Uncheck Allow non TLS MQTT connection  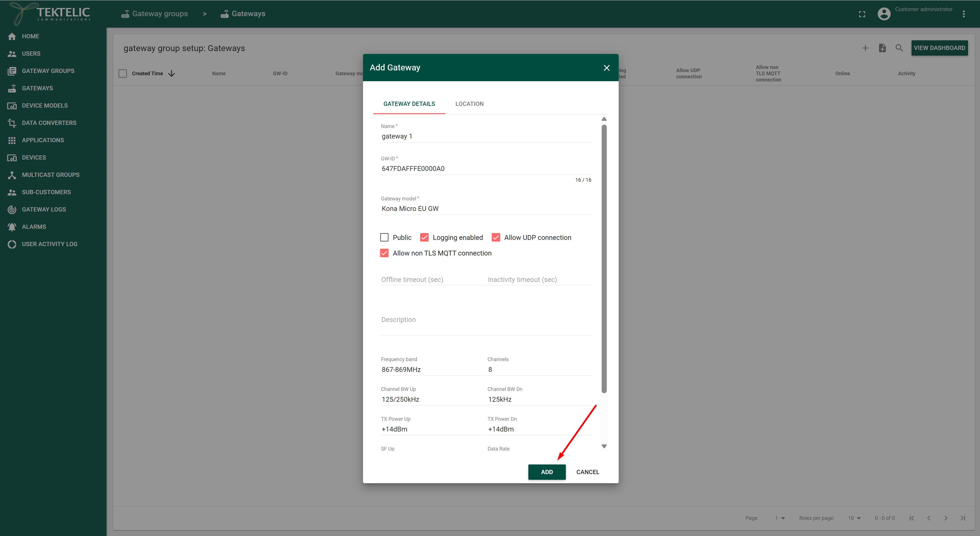pyautogui.click(x=384, y=253)
